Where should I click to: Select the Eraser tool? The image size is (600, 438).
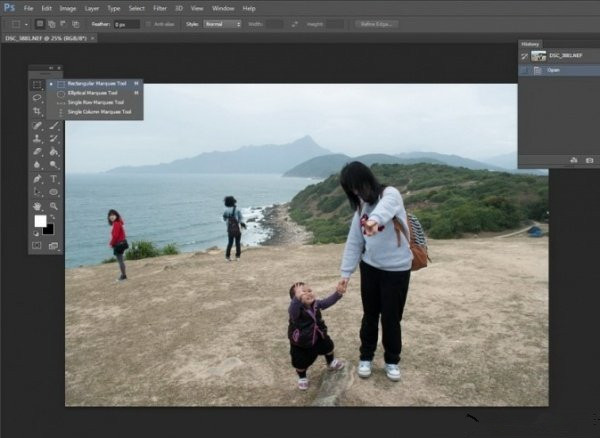point(37,151)
